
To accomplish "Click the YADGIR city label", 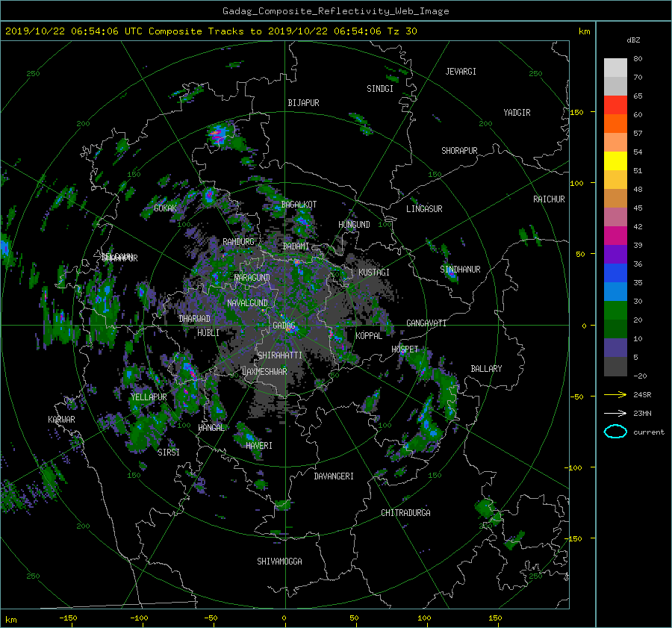I will [x=517, y=113].
